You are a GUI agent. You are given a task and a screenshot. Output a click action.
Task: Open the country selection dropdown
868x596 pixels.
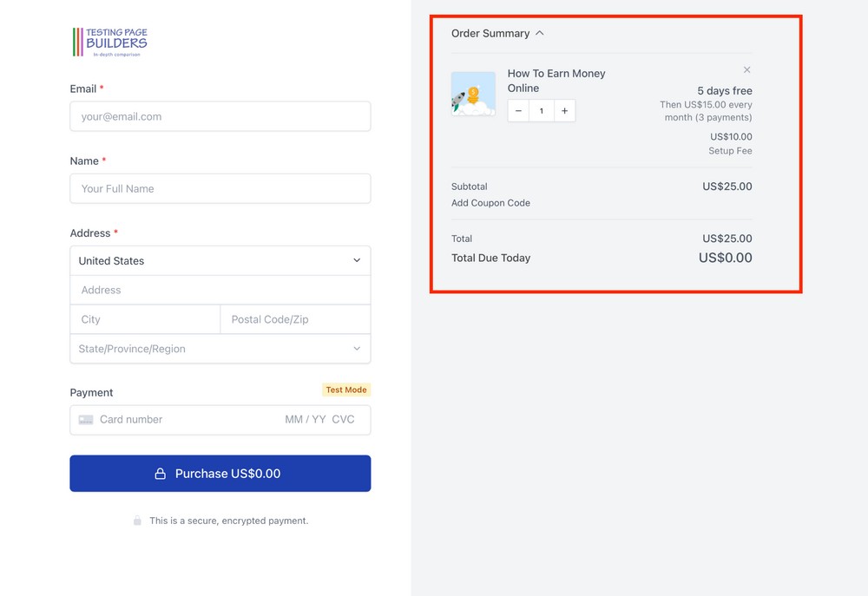click(220, 260)
